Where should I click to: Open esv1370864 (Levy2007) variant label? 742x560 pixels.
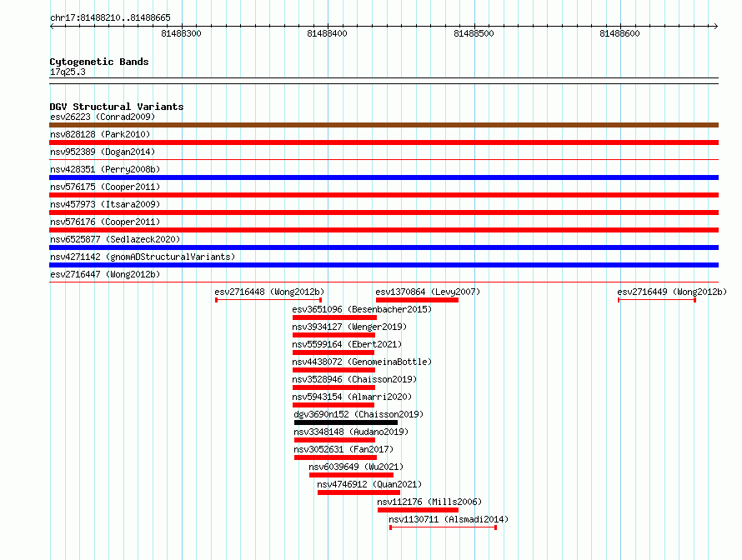(428, 292)
